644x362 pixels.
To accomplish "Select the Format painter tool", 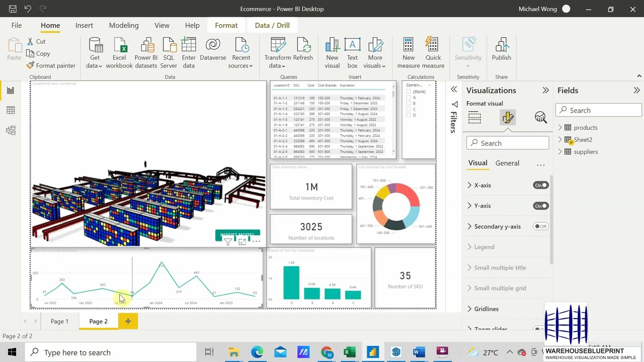I will pos(51,65).
